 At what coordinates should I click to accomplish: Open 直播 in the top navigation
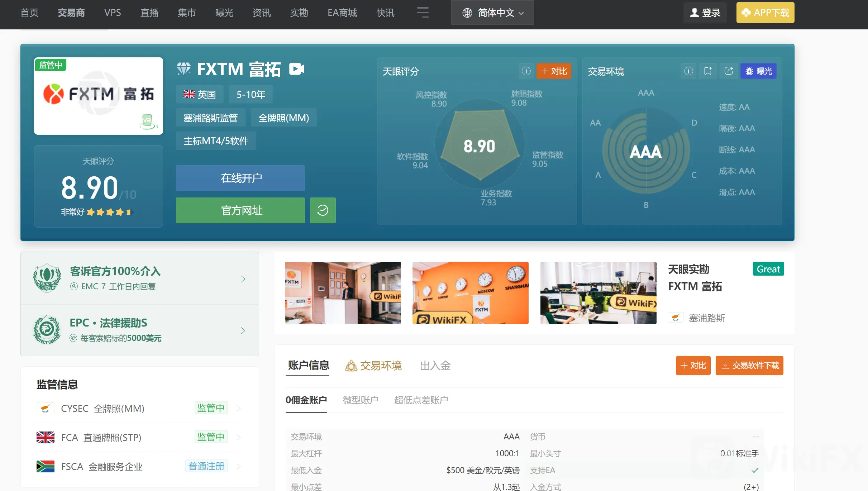[149, 13]
